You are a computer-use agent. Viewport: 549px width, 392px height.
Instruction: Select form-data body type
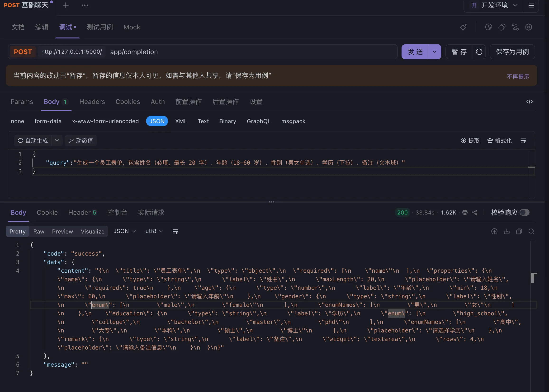48,121
